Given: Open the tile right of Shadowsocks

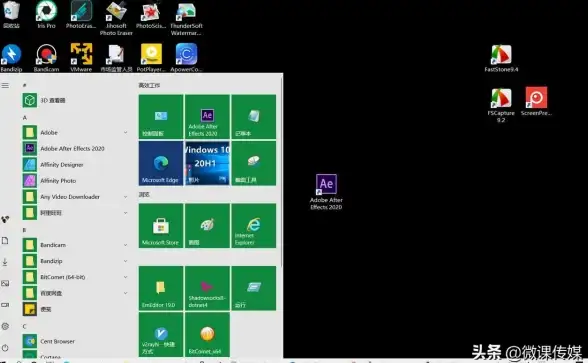Looking at the screenshot, I should point(254,288).
